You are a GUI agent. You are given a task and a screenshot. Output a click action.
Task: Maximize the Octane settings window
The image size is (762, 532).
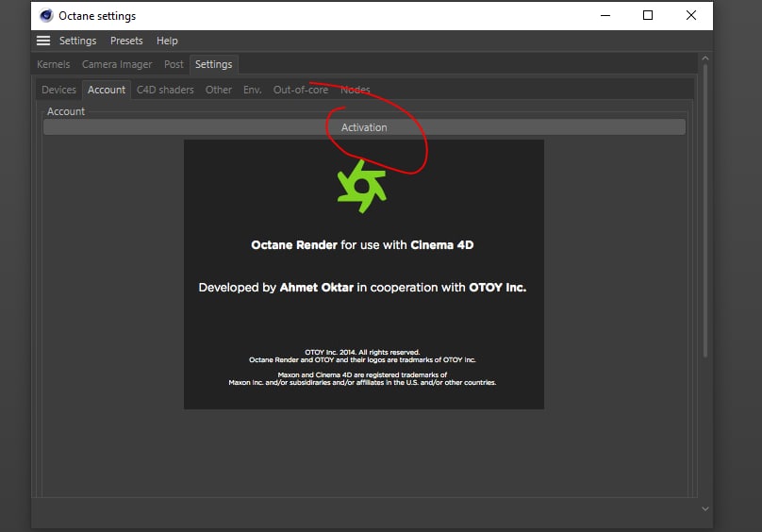point(648,15)
